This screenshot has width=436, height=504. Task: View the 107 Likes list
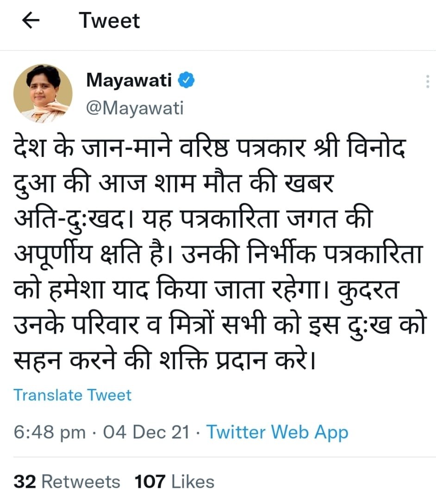174,481
